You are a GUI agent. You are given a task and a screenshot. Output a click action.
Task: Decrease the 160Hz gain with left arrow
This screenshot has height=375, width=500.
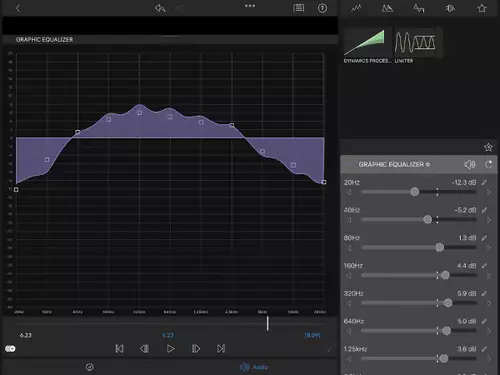349,275
